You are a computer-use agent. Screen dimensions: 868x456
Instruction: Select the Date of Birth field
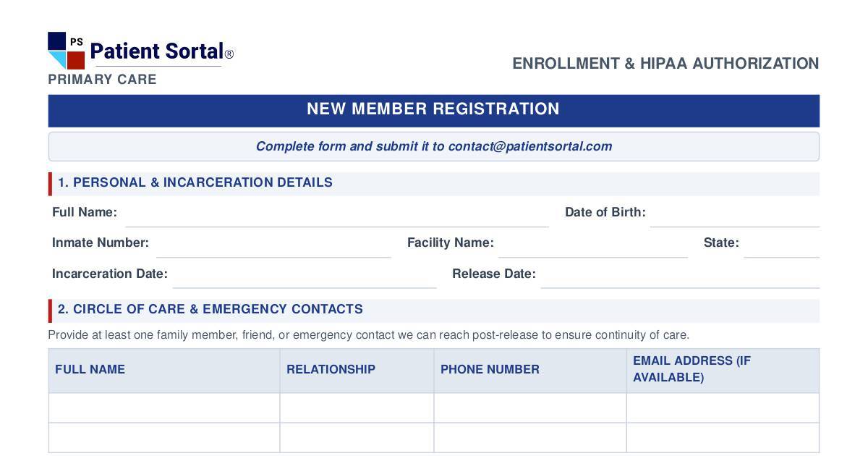734,214
